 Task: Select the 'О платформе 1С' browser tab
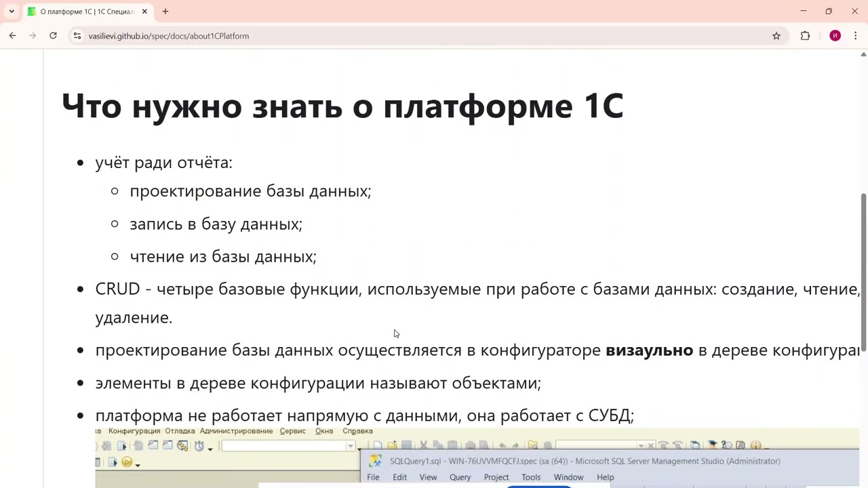point(87,12)
